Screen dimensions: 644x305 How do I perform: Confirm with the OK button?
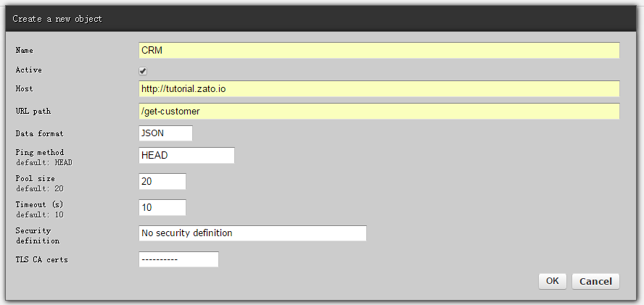(553, 281)
